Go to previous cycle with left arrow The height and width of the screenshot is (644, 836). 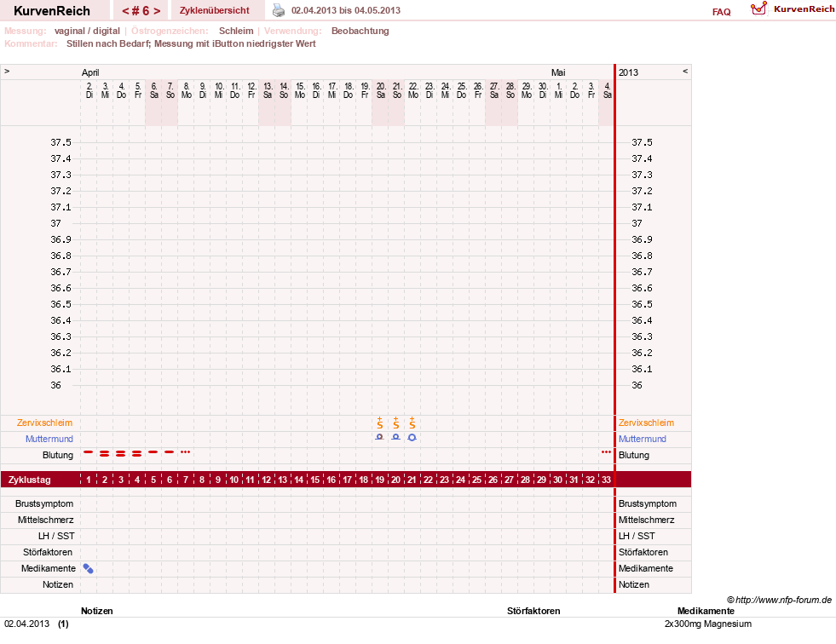pyautogui.click(x=125, y=11)
